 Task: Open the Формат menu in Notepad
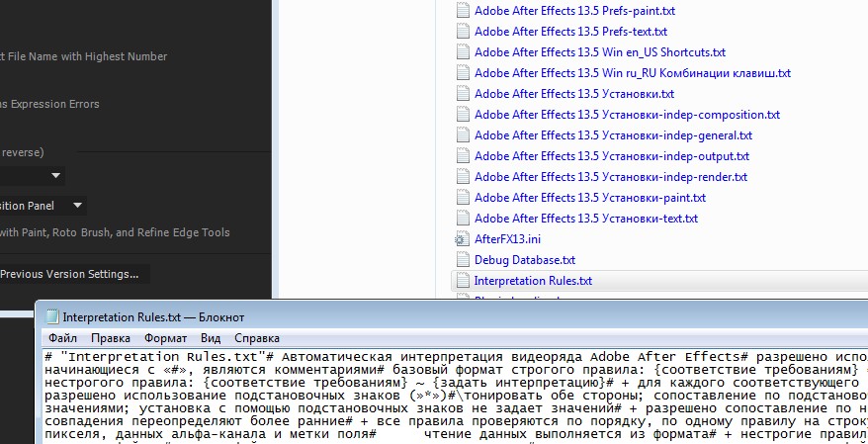click(165, 338)
